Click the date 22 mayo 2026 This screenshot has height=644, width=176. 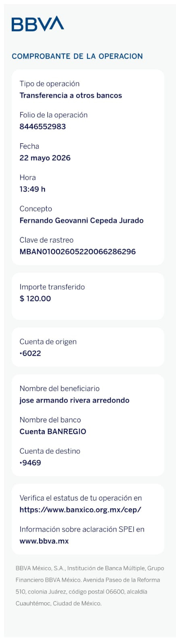(45, 158)
